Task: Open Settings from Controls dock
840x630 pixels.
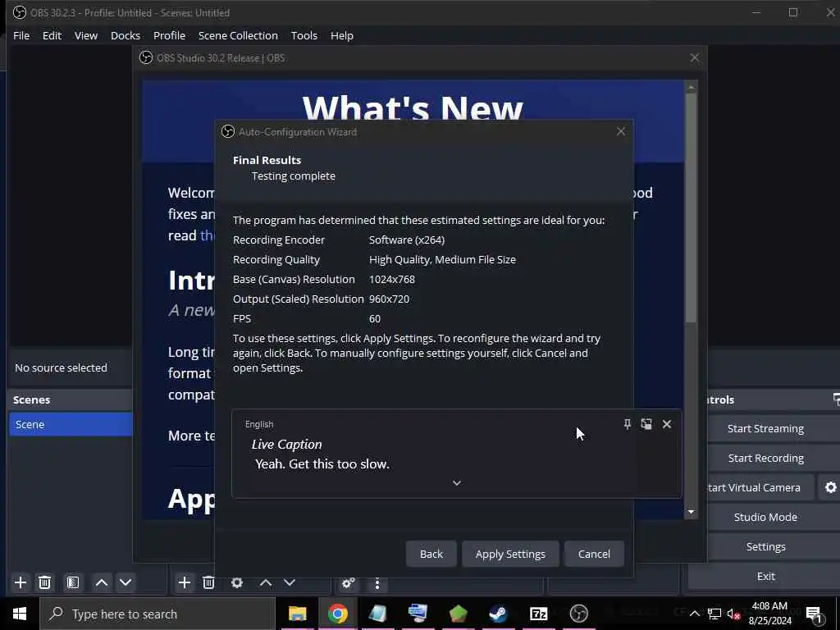Action: [765, 546]
